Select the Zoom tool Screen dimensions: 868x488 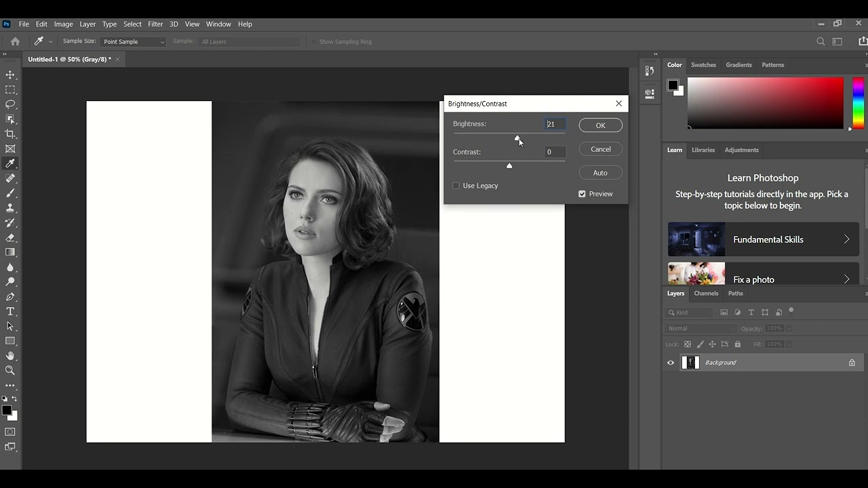click(x=10, y=371)
